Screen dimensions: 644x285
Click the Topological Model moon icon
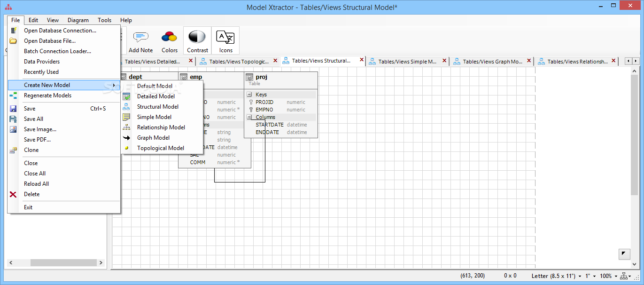click(x=126, y=148)
